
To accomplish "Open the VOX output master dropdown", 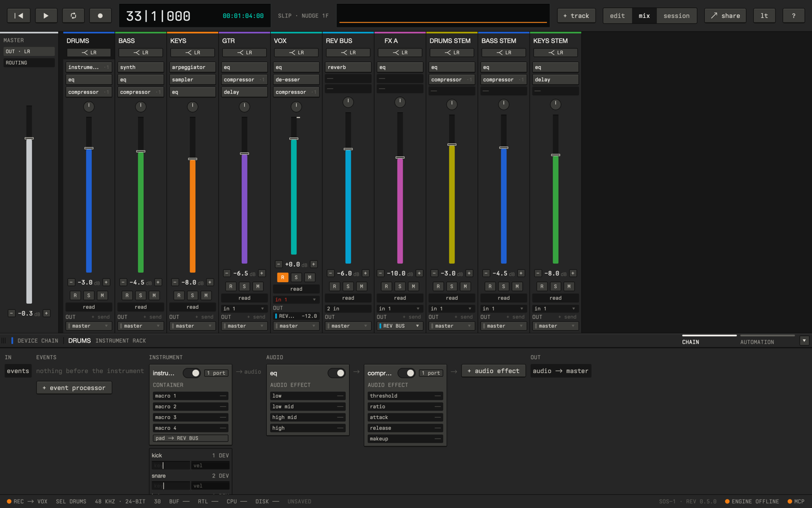I will coord(296,326).
